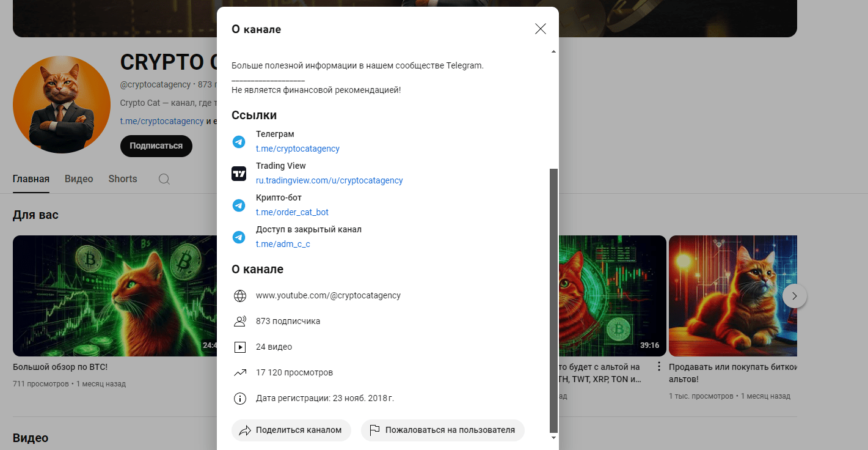Open t.me/cryptocatagency link in channel header
The height and width of the screenshot is (450, 868).
(x=162, y=121)
